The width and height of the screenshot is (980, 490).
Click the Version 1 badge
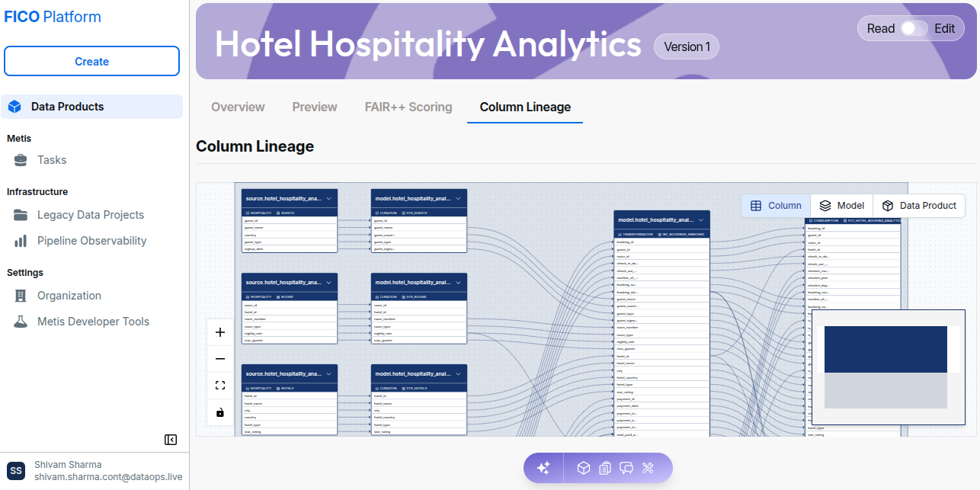click(x=687, y=46)
